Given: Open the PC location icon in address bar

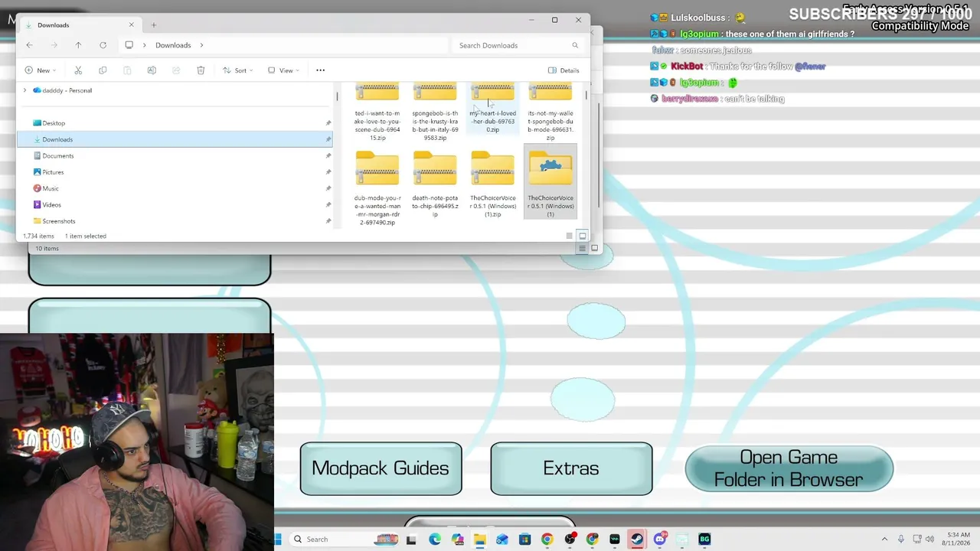Looking at the screenshot, I should (129, 45).
